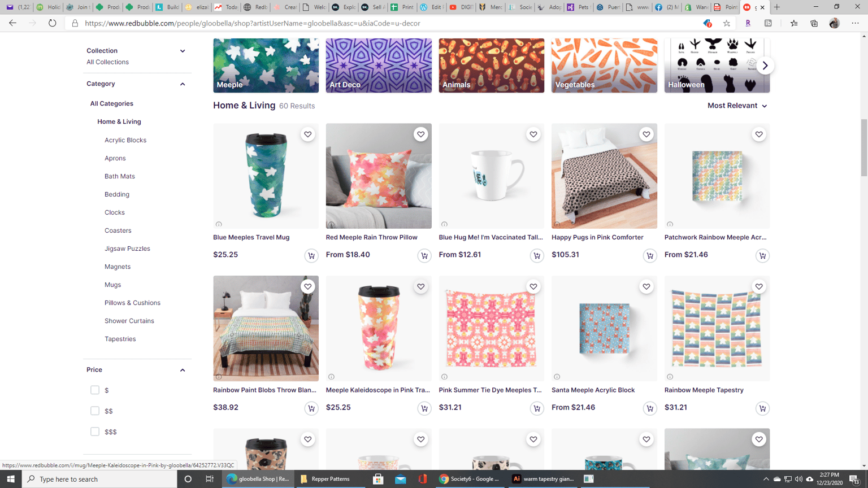
Task: Click the browser address bar URL
Action: [x=253, y=23]
